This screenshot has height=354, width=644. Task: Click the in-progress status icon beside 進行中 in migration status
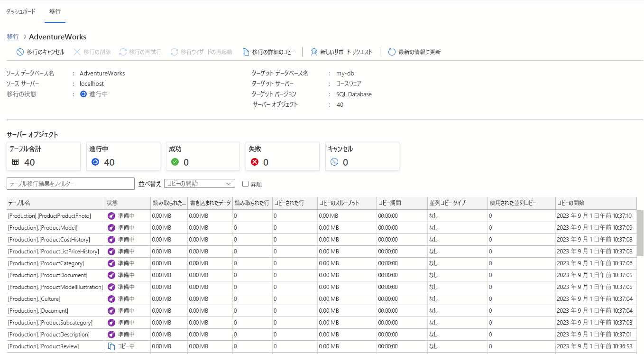(x=83, y=94)
